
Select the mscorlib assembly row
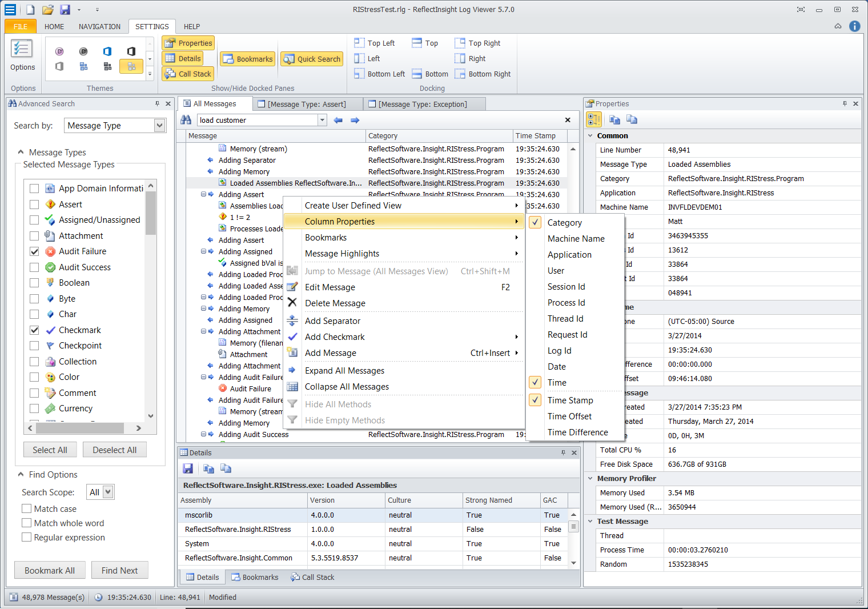pyautogui.click(x=373, y=515)
